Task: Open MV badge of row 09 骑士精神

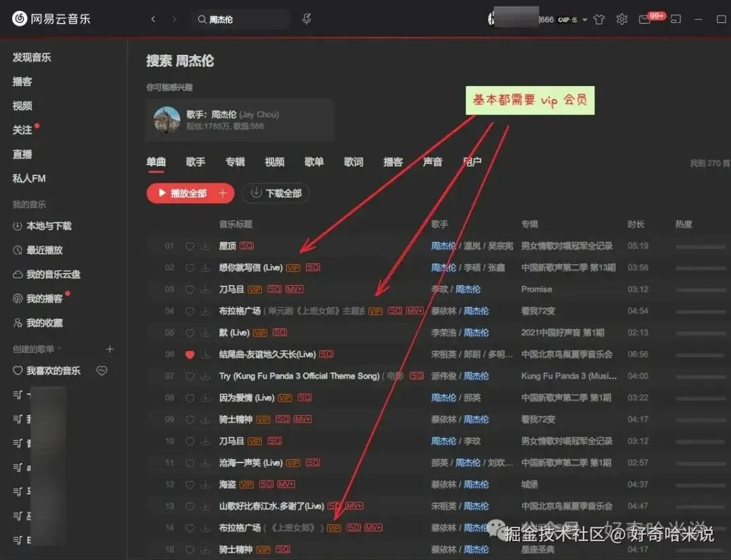Action: (303, 419)
